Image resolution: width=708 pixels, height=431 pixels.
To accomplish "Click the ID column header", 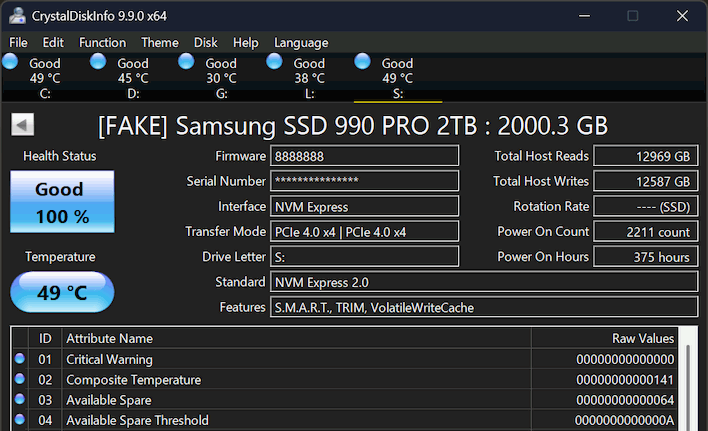I will (45, 338).
